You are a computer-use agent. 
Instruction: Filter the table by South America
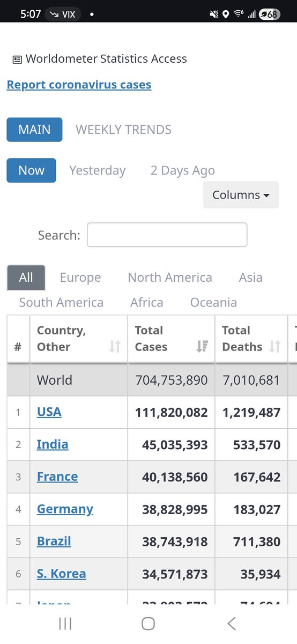(61, 302)
